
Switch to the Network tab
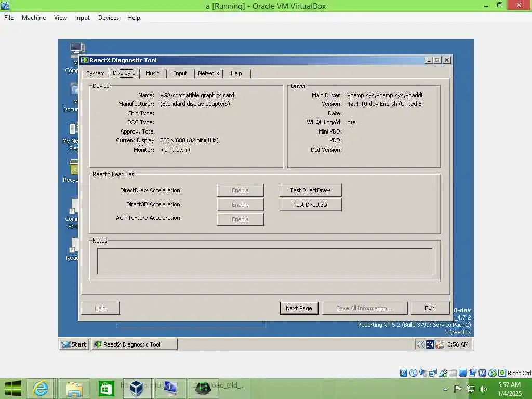208,73
